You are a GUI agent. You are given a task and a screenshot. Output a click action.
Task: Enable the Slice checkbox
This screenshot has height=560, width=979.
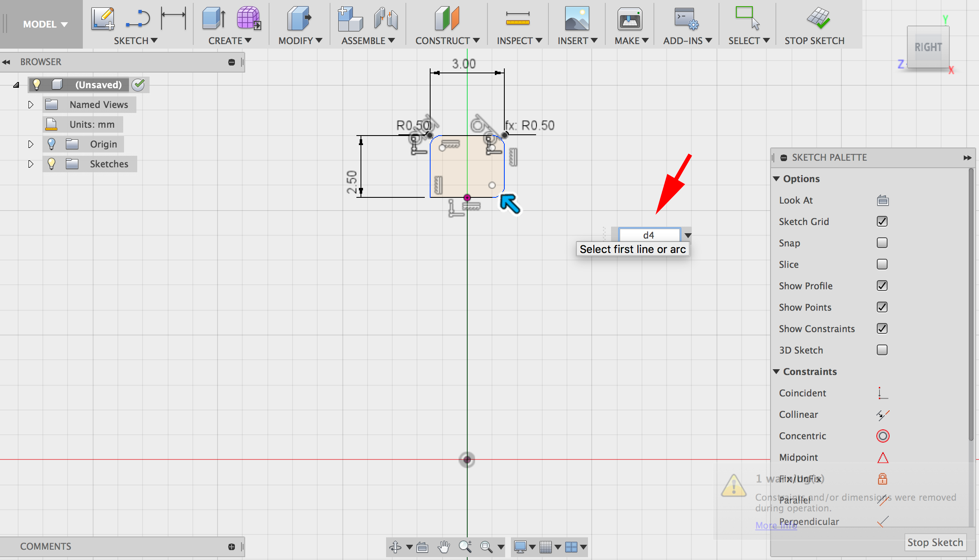pyautogui.click(x=882, y=265)
